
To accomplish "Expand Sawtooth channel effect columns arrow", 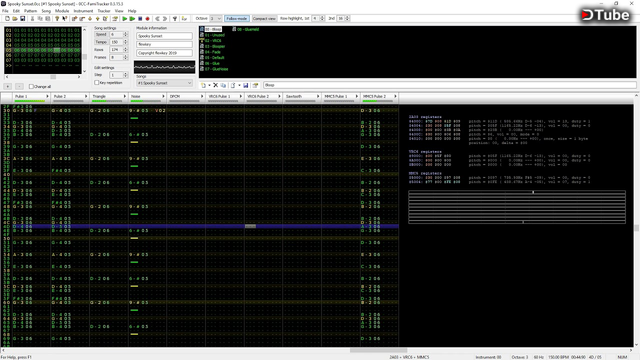I will 318,96.
